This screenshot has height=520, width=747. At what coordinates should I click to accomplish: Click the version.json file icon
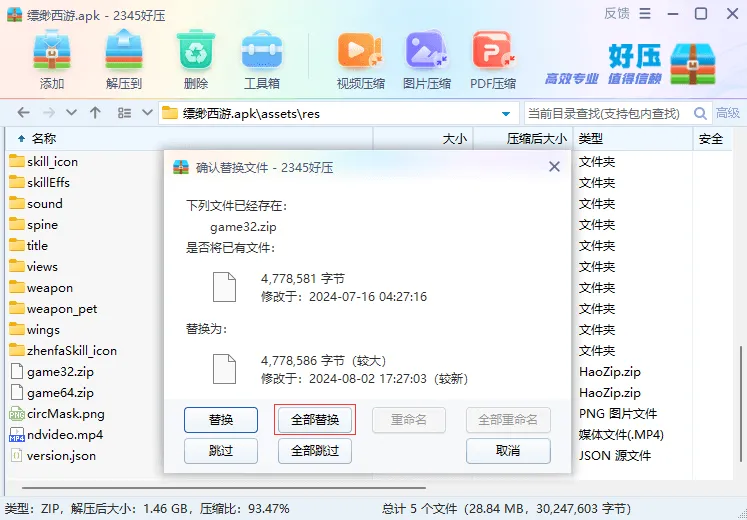[16, 456]
